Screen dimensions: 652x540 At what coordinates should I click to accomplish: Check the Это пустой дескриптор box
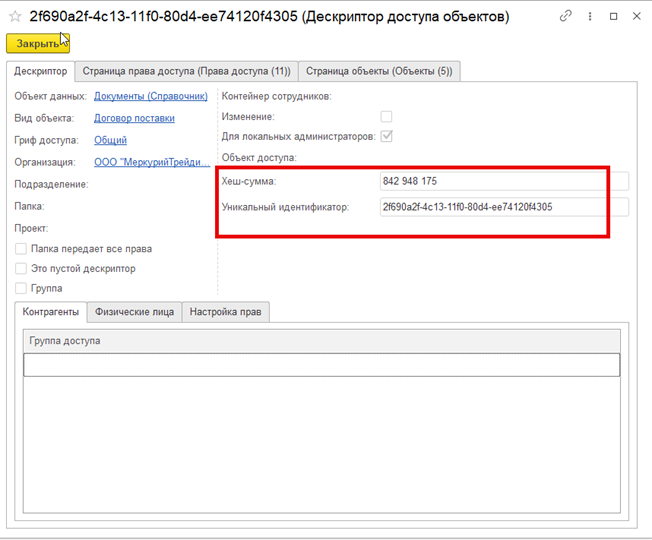(21, 269)
